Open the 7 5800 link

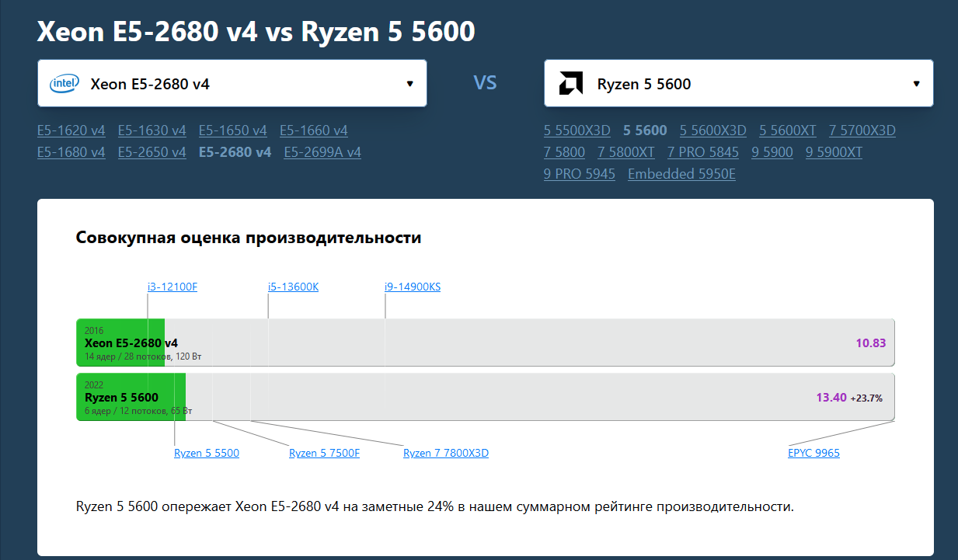(x=565, y=152)
